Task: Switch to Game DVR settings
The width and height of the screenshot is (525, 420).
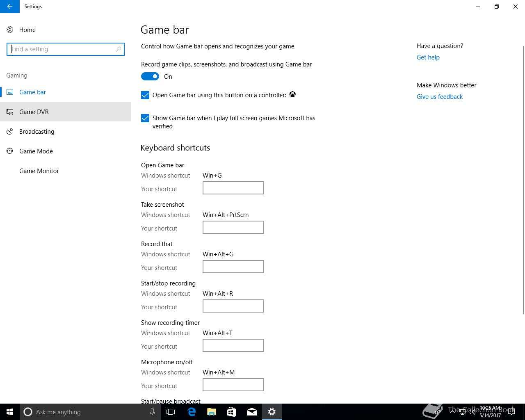Action: [66, 112]
